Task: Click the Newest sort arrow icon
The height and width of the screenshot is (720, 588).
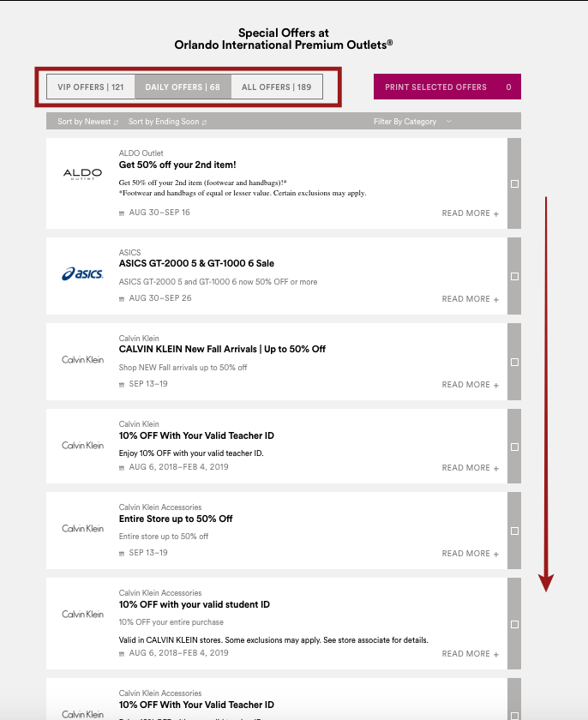Action: [116, 122]
